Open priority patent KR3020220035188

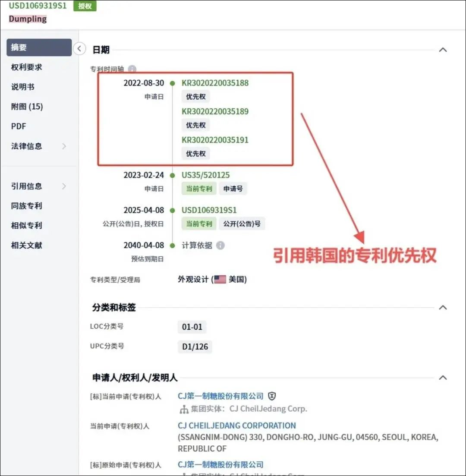pos(215,83)
